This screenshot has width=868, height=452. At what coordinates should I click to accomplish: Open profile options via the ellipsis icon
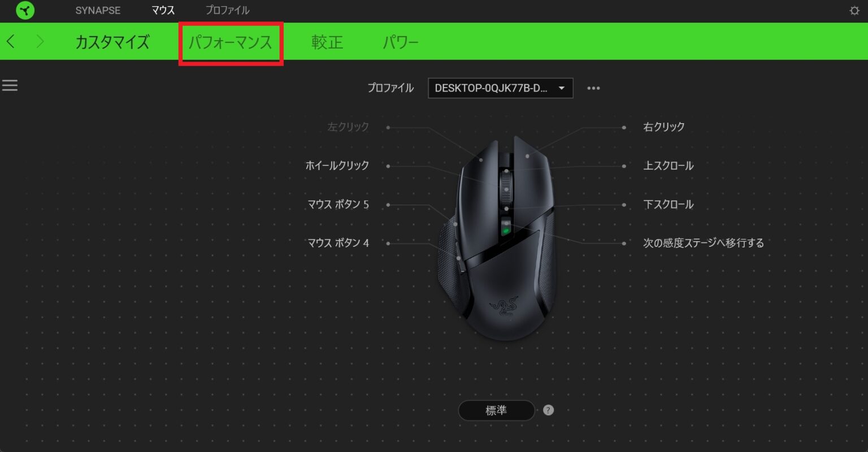pos(593,88)
